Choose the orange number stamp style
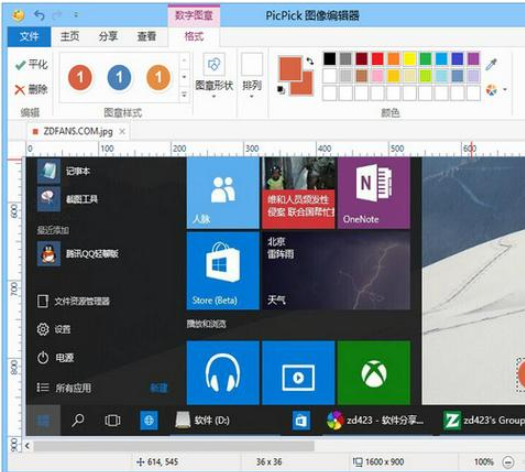 click(158, 78)
